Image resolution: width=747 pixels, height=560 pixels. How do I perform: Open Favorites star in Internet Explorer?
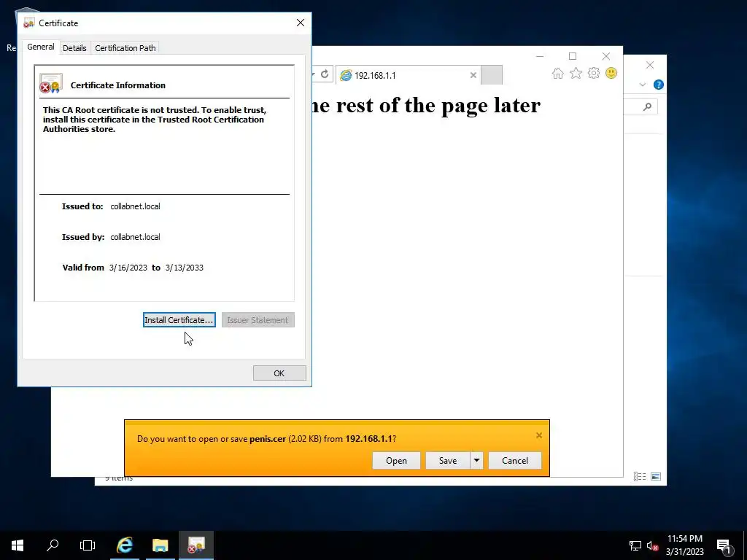576,74
